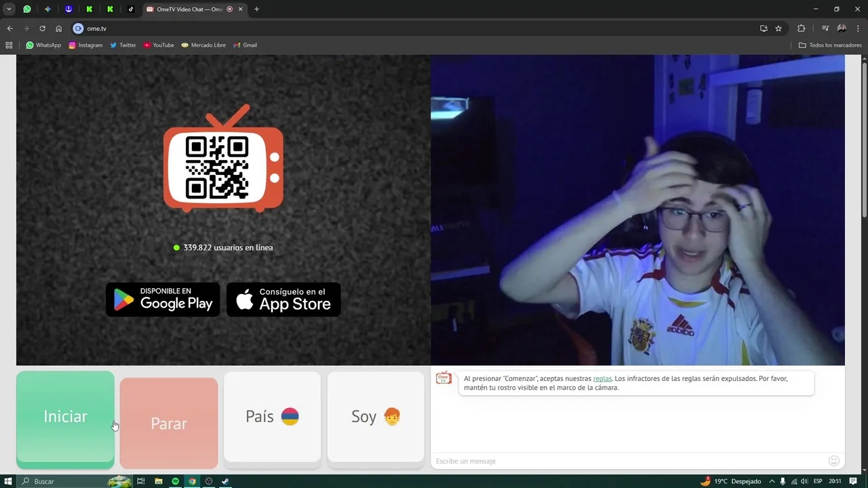The image size is (868, 488).
Task: Open the 20:51 taskbar clock
Action: pos(835,481)
